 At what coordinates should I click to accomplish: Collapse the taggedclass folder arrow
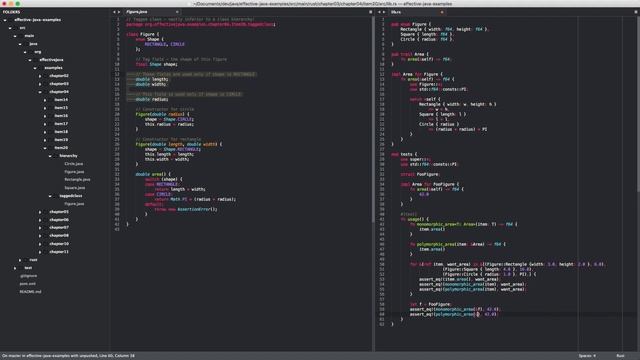[x=50, y=196]
